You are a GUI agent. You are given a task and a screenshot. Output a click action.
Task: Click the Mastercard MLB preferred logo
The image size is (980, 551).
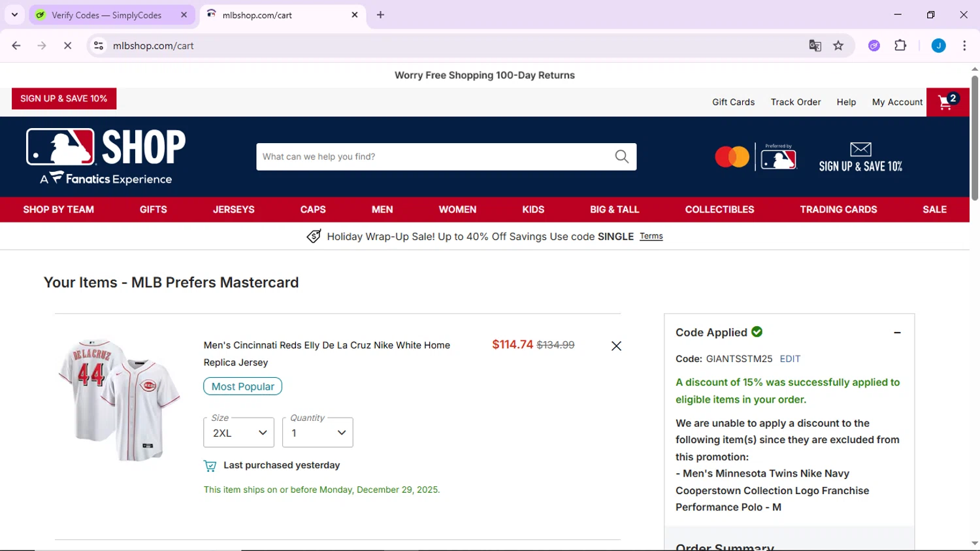tap(756, 158)
